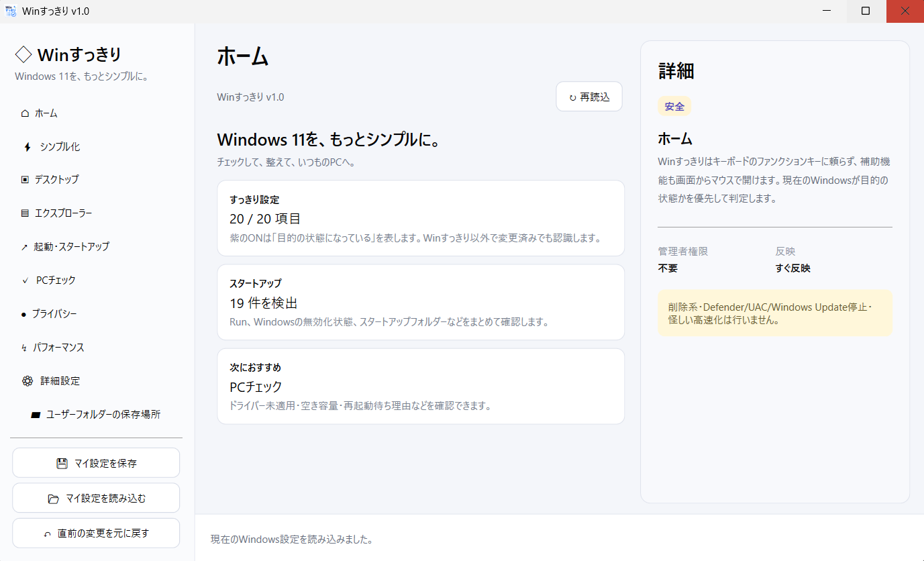Click the arrow icon beside 起動・スタートアップ
Screen dimensions: 924x561
coord(24,247)
